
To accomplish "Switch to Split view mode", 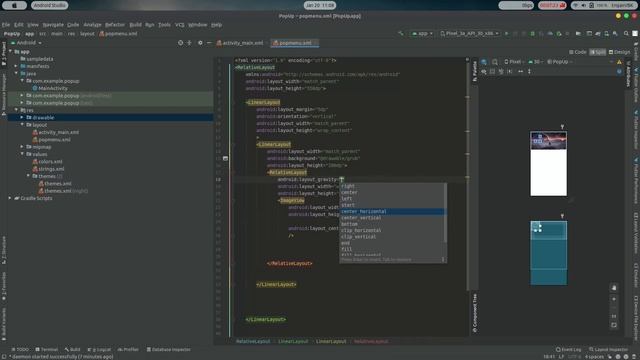I will tap(598, 52).
